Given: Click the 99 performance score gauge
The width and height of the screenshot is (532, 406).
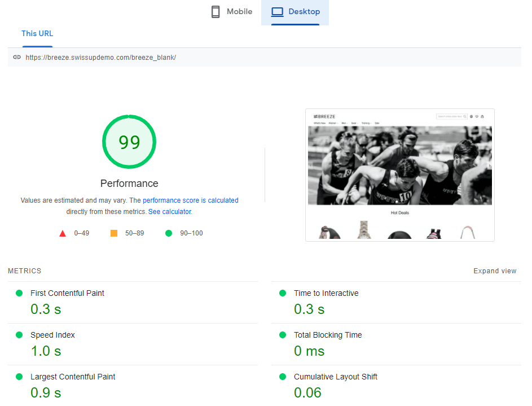Looking at the screenshot, I should 129,142.
